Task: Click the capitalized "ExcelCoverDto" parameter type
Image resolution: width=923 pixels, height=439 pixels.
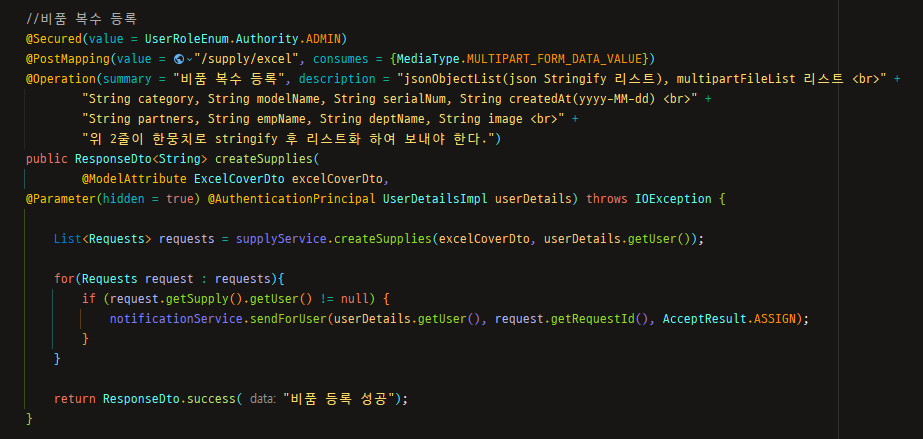Action: click(240, 179)
